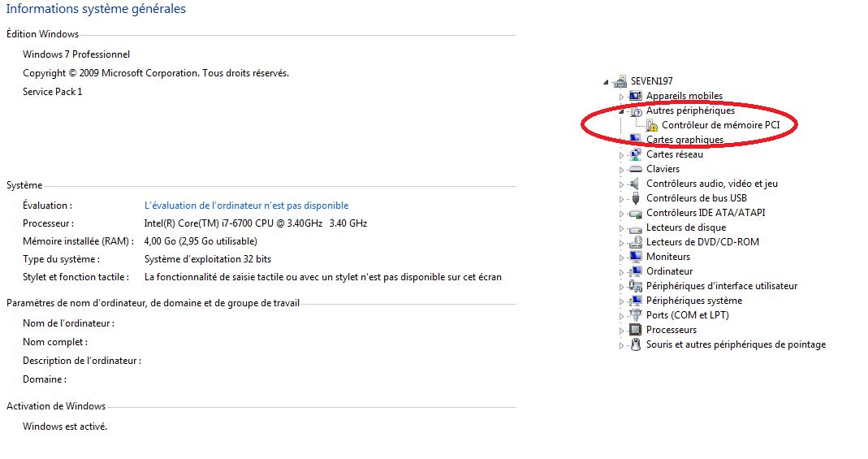Collapse the Autres périphériques node arrow

pyautogui.click(x=621, y=112)
